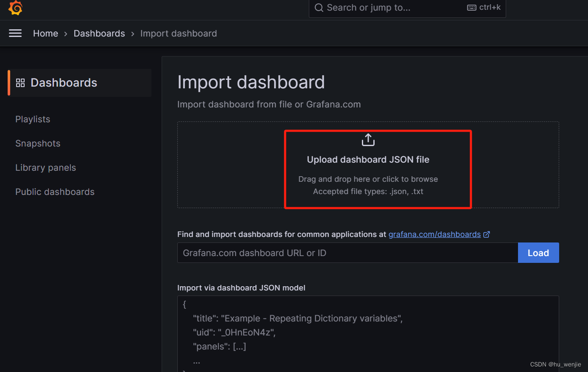
Task: Click the upload arrow icon
Action: pyautogui.click(x=368, y=140)
